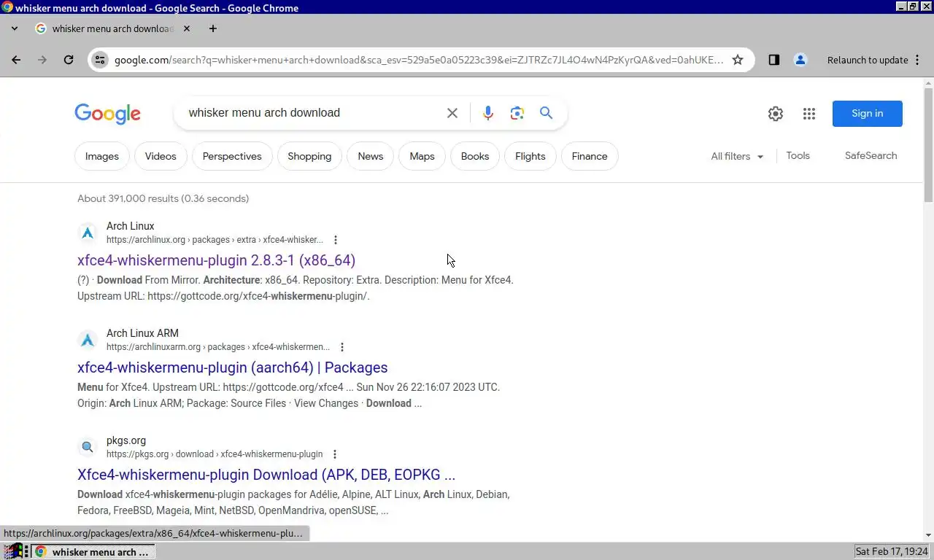
Task: Open the Tools options
Action: click(x=798, y=155)
